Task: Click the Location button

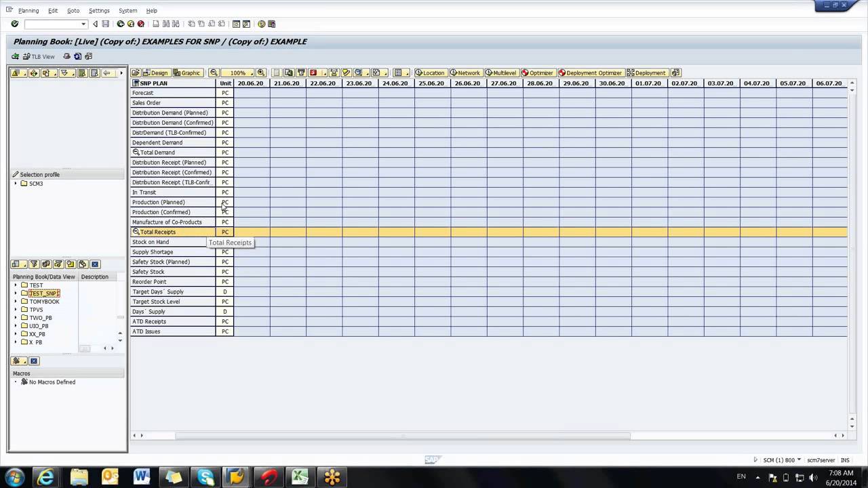Action: pos(430,73)
